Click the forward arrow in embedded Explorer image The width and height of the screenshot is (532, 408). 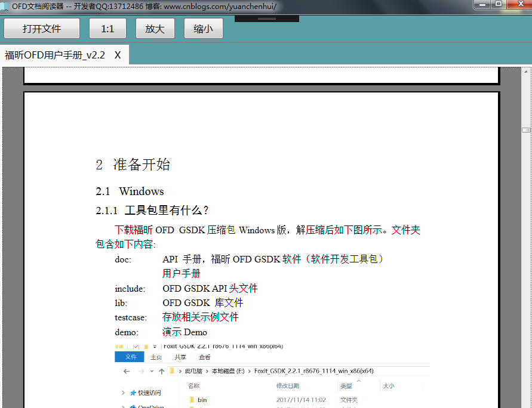pos(141,372)
